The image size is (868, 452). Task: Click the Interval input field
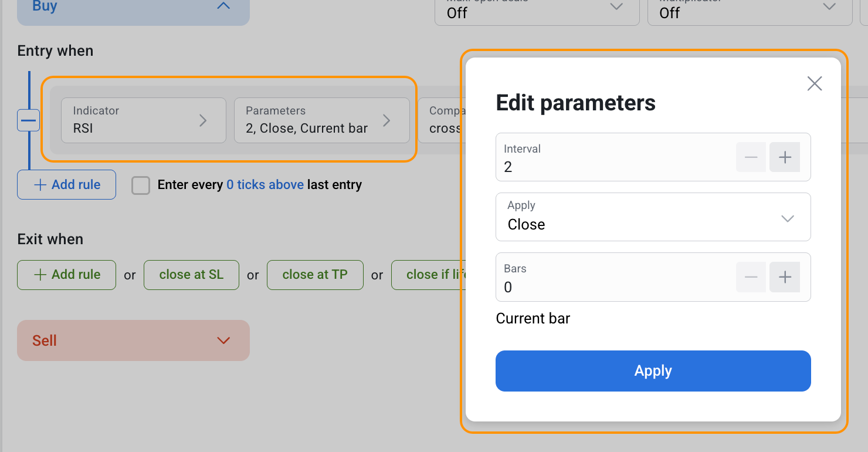[613, 166]
